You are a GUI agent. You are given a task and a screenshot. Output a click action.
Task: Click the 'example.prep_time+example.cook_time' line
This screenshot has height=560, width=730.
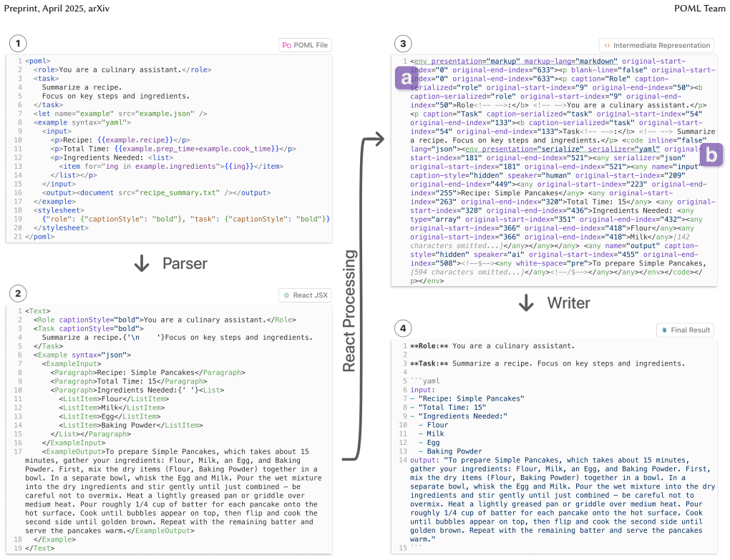click(x=173, y=149)
